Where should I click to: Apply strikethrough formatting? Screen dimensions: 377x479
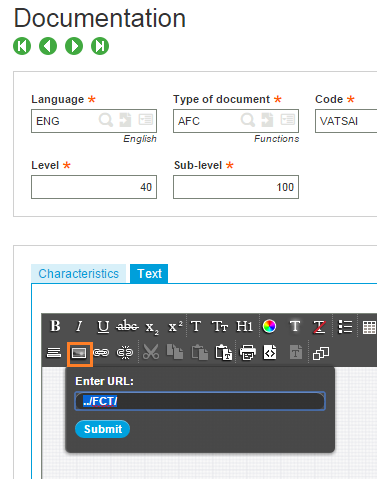point(127,326)
